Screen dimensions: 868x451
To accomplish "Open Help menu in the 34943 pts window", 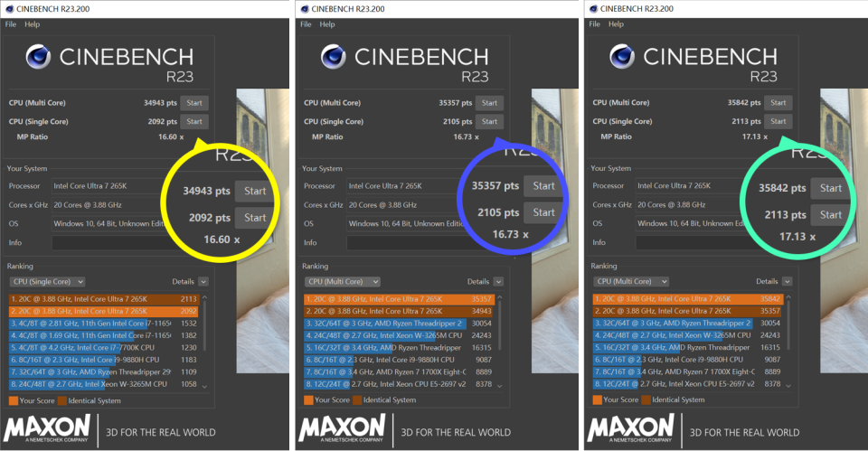I will coord(33,24).
